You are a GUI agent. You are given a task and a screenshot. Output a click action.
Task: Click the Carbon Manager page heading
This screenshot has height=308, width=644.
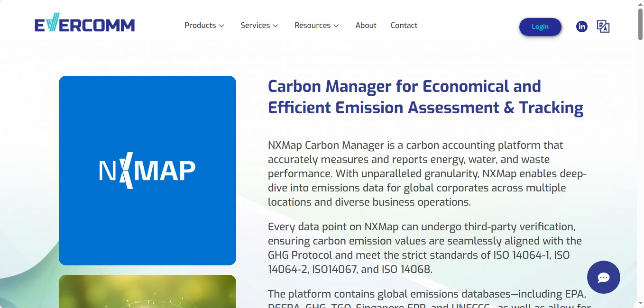(x=425, y=97)
